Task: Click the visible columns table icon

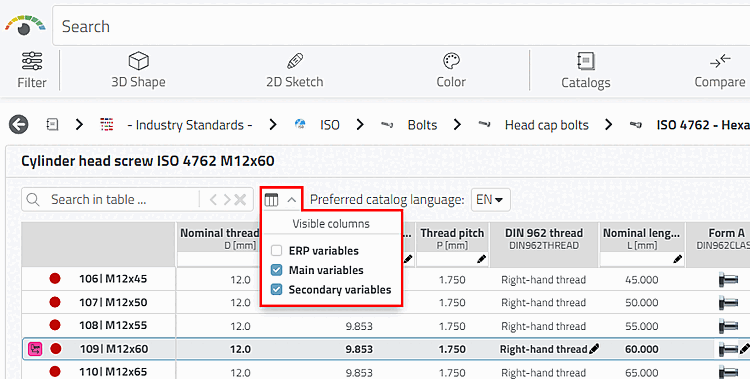Action: tap(271, 200)
